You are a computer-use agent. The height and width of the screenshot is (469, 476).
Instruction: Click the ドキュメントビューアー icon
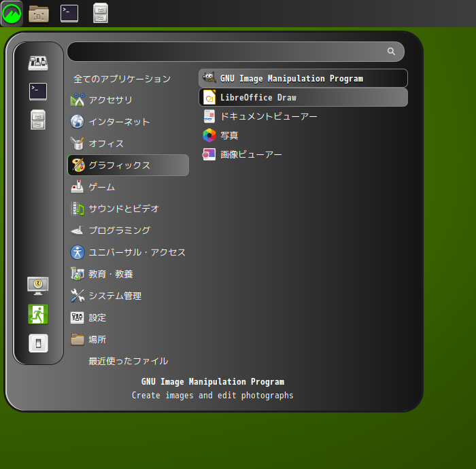pyautogui.click(x=209, y=116)
